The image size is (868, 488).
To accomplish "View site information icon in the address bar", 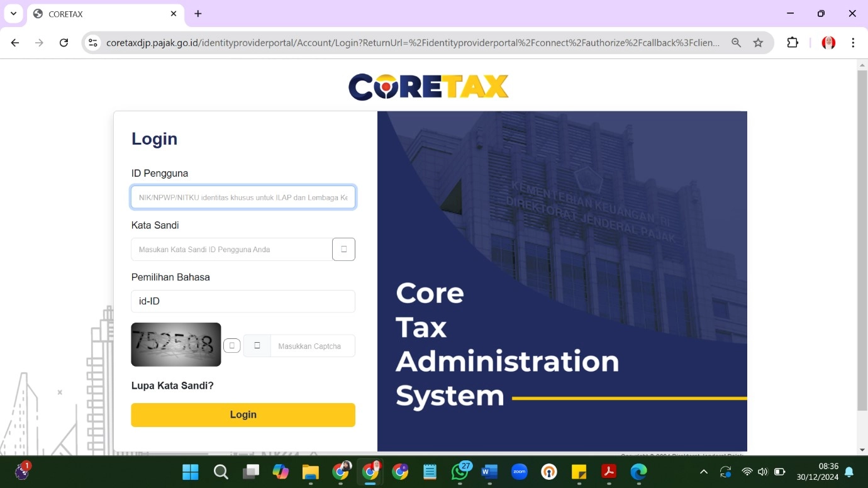I will 93,43.
